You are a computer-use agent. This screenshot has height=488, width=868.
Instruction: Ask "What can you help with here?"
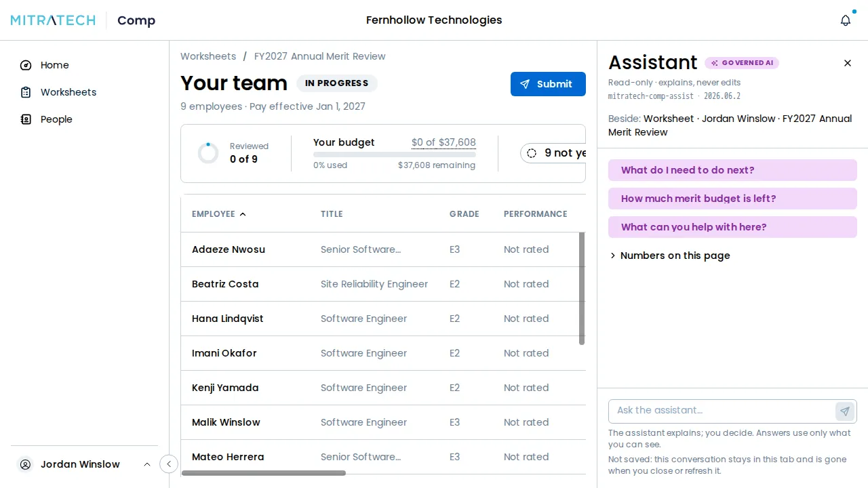click(732, 227)
